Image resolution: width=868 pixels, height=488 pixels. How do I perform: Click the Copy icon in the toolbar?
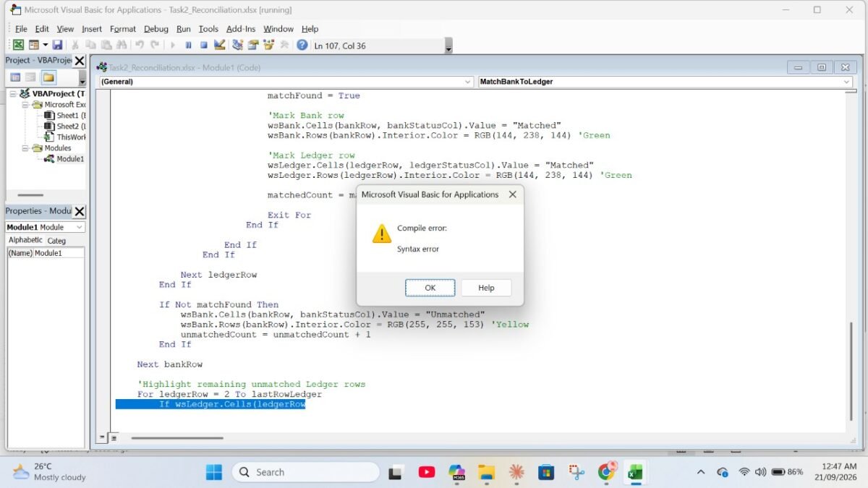click(x=91, y=45)
